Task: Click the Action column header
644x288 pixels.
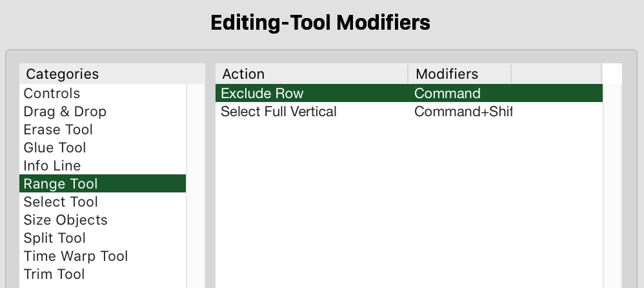Action: click(x=312, y=74)
